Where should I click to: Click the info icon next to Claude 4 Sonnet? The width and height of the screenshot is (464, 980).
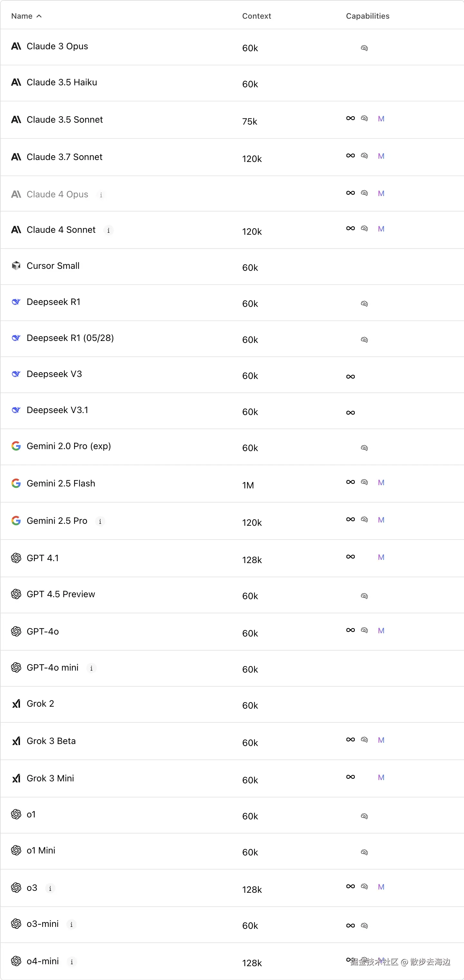pos(109,231)
